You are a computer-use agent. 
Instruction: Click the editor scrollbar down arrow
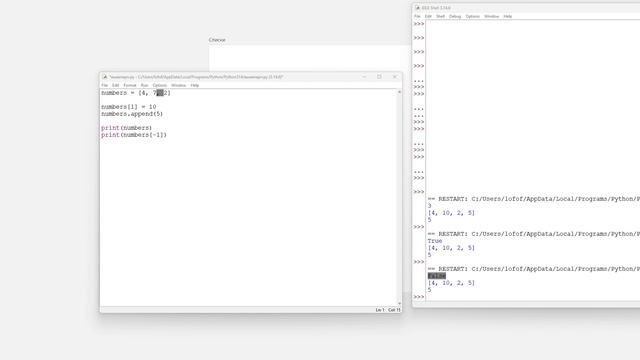click(399, 304)
